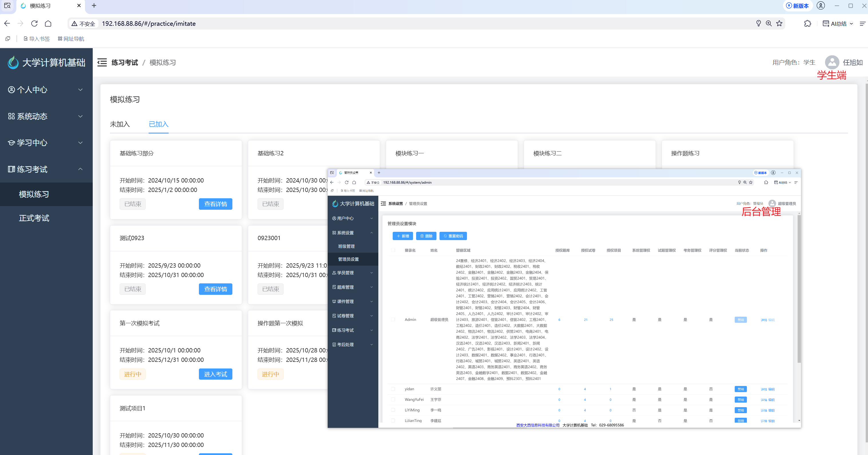Open the browser extensions puzzle icon
This screenshot has width=868, height=455.
click(x=807, y=23)
